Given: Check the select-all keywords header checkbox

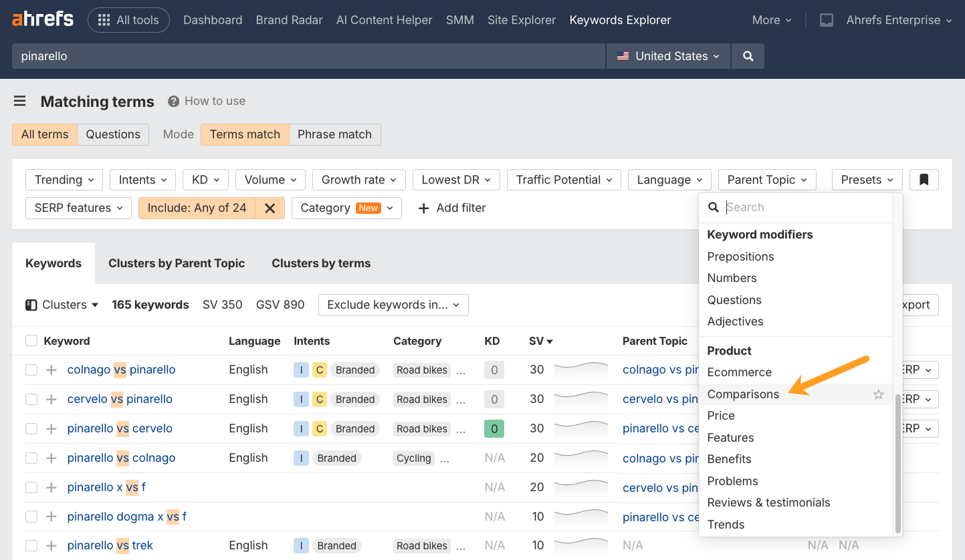Looking at the screenshot, I should point(31,340).
